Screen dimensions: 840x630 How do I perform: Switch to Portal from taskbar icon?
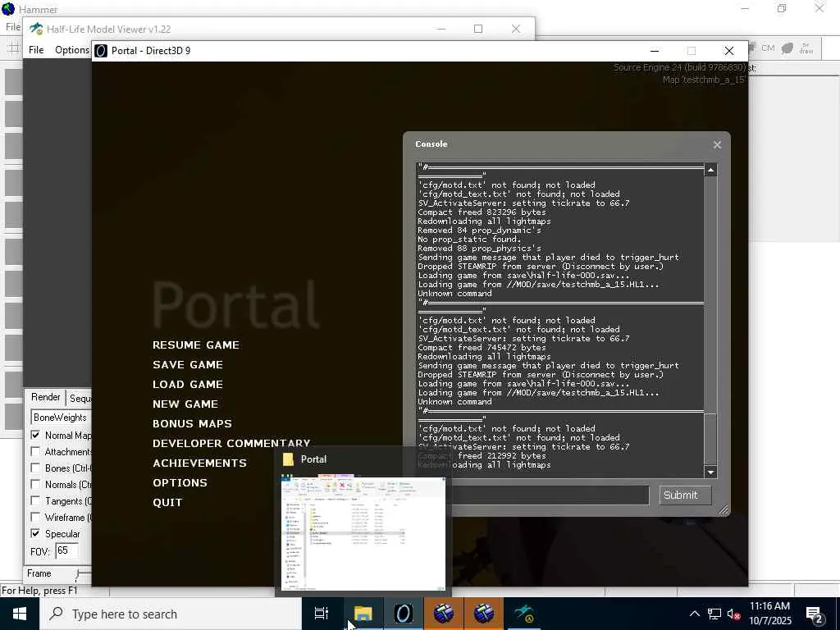pyautogui.click(x=404, y=614)
